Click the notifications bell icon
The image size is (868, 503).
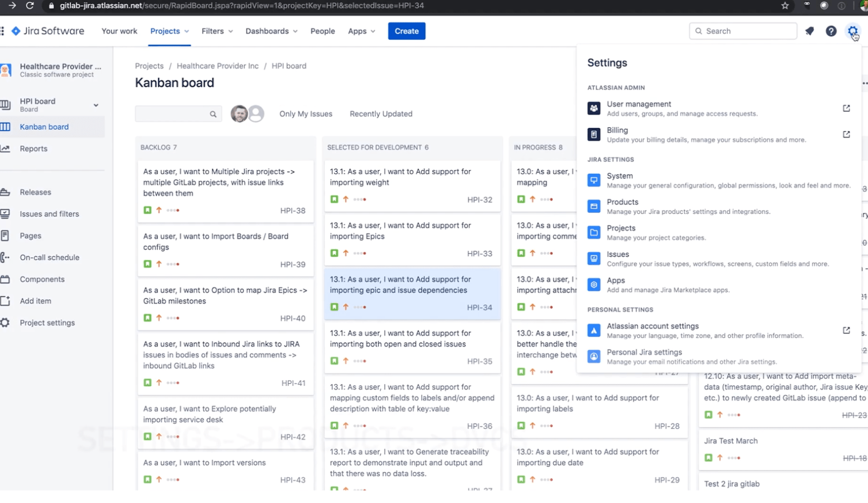point(809,31)
